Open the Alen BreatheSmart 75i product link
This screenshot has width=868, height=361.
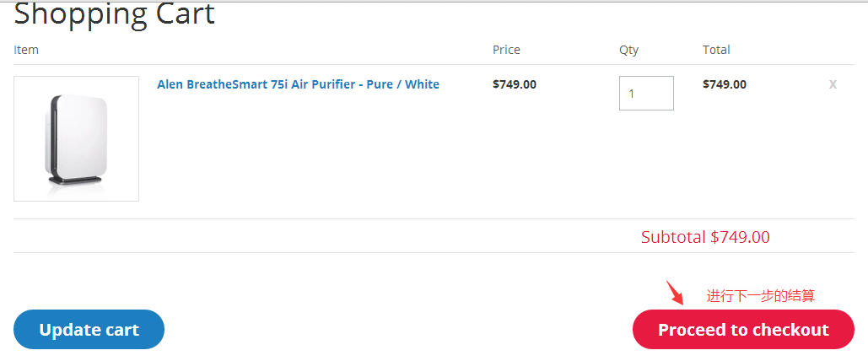coord(298,84)
